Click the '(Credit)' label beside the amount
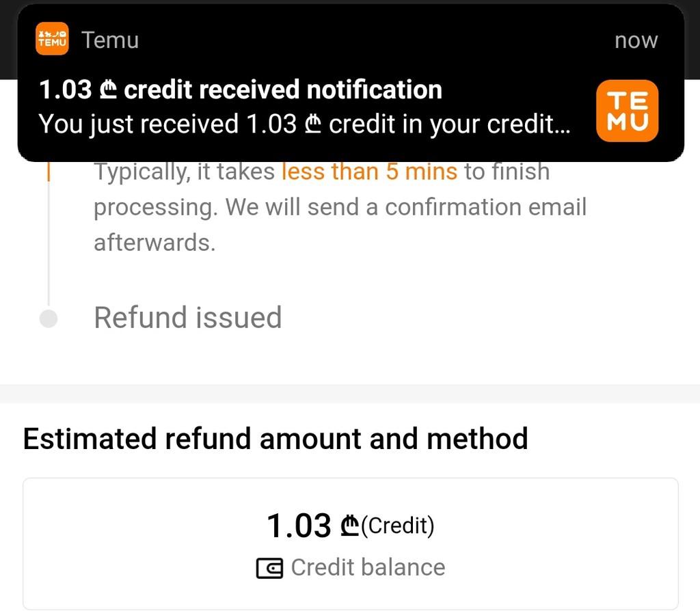700x611 pixels. 398,526
